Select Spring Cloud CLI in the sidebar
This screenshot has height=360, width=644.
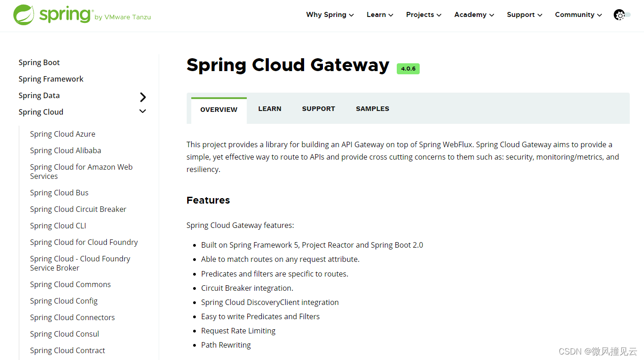pos(58,226)
